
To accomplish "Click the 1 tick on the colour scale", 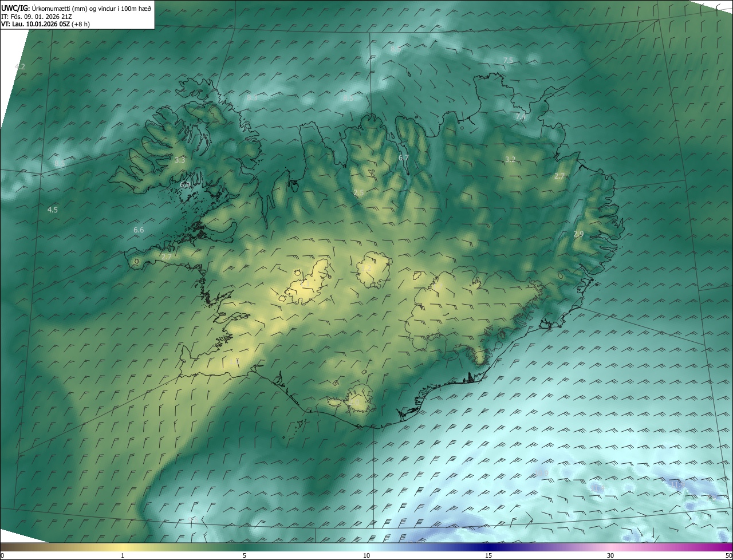I will click(123, 555).
